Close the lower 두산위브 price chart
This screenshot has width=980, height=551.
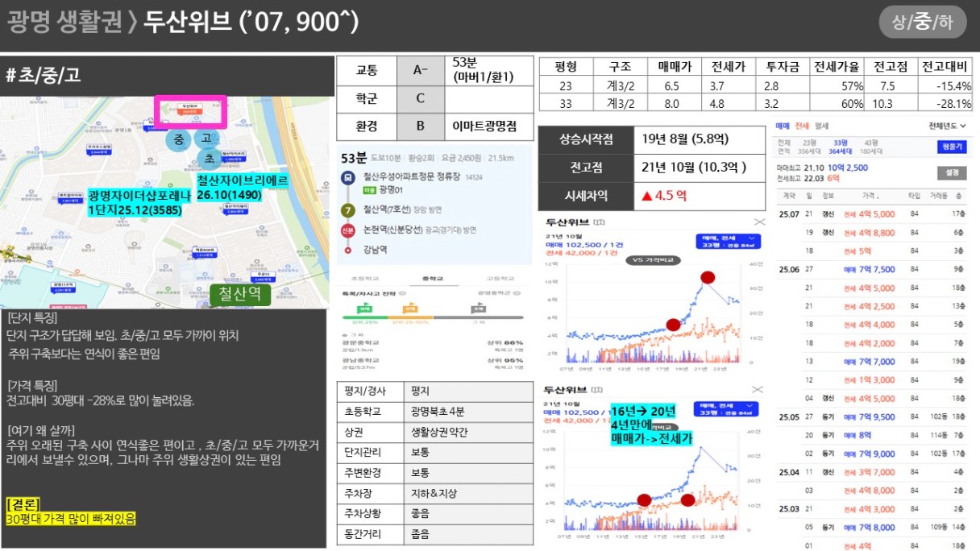[758, 390]
